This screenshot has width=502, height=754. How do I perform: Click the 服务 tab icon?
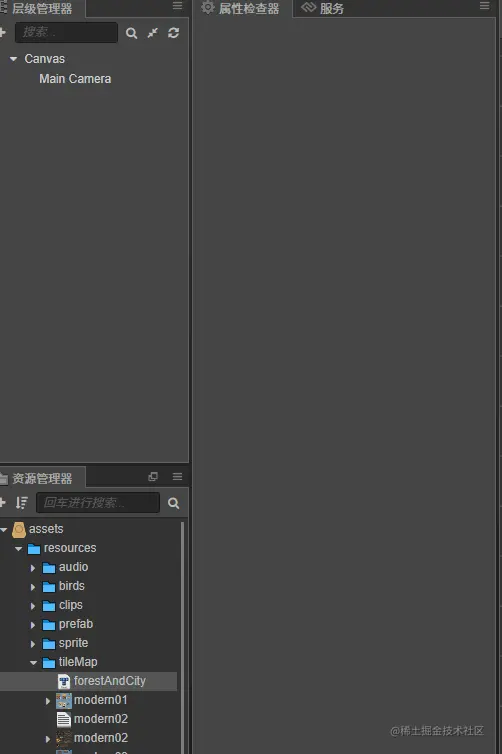[308, 7]
